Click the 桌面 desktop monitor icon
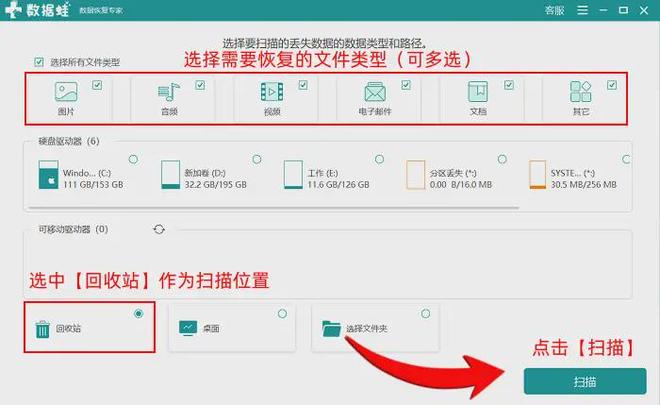 coord(188,328)
